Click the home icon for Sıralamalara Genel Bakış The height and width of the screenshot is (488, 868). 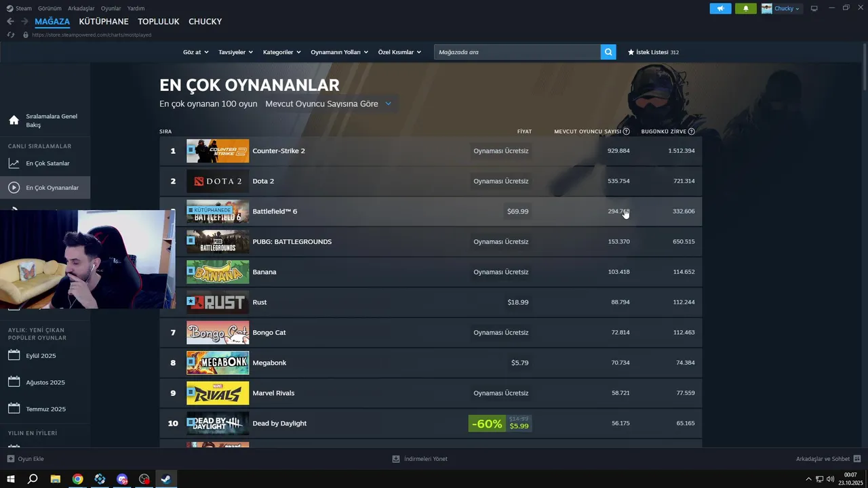[14, 121]
